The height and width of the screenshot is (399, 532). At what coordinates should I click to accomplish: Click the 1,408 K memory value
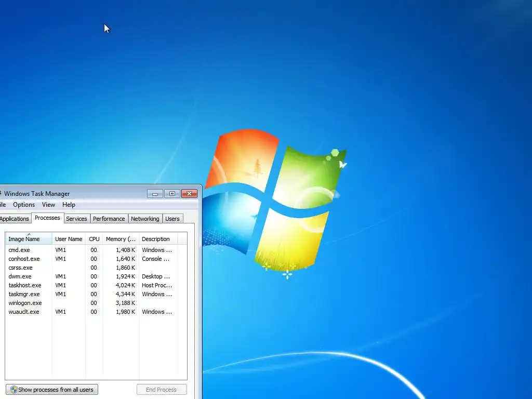[125, 250]
